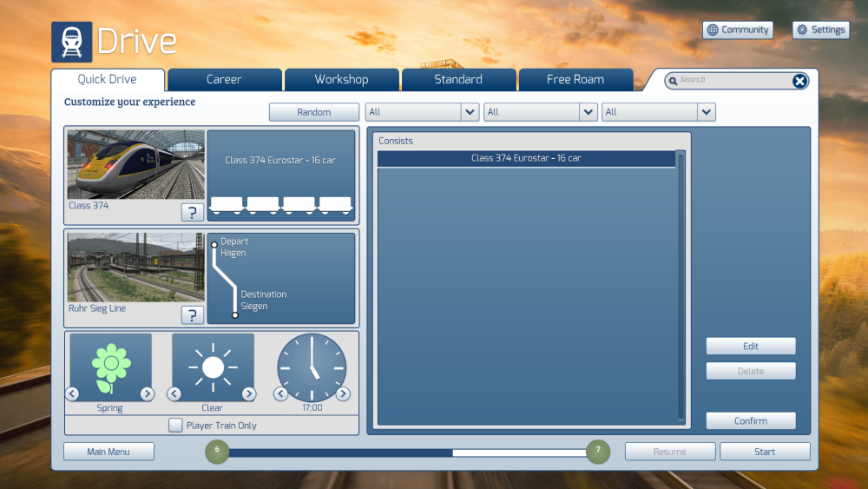The width and height of the screenshot is (868, 489).
Task: Return to Main Menu
Action: [108, 452]
